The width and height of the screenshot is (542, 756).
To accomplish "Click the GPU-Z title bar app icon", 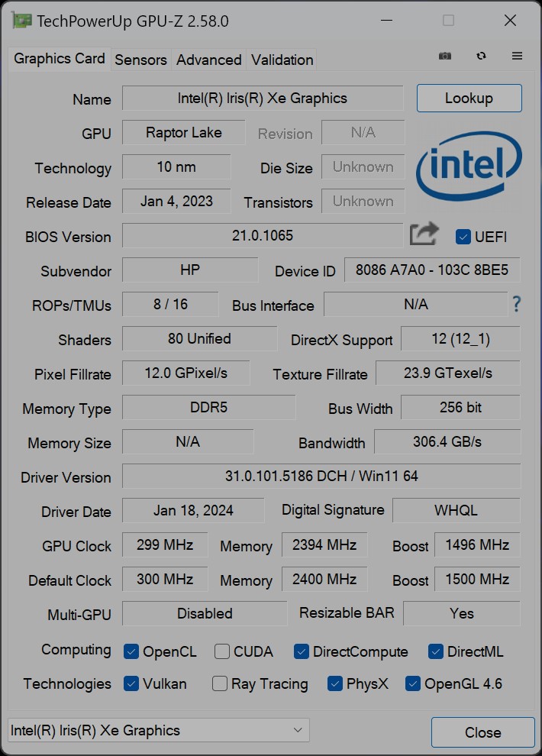I will 21,21.
